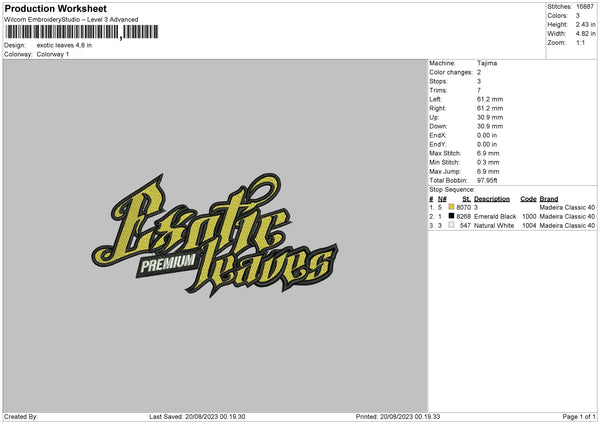The height and width of the screenshot is (424, 600).
Task: Click the 'Max Jump:' label
Action: click(x=445, y=171)
